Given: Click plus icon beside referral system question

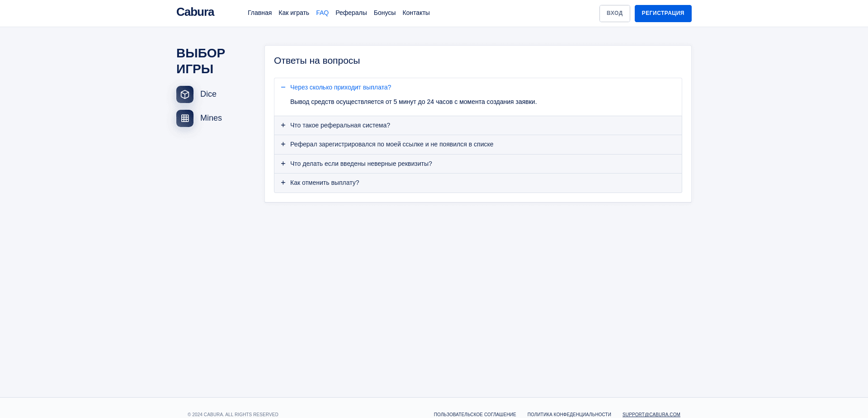Looking at the screenshot, I should click(283, 125).
